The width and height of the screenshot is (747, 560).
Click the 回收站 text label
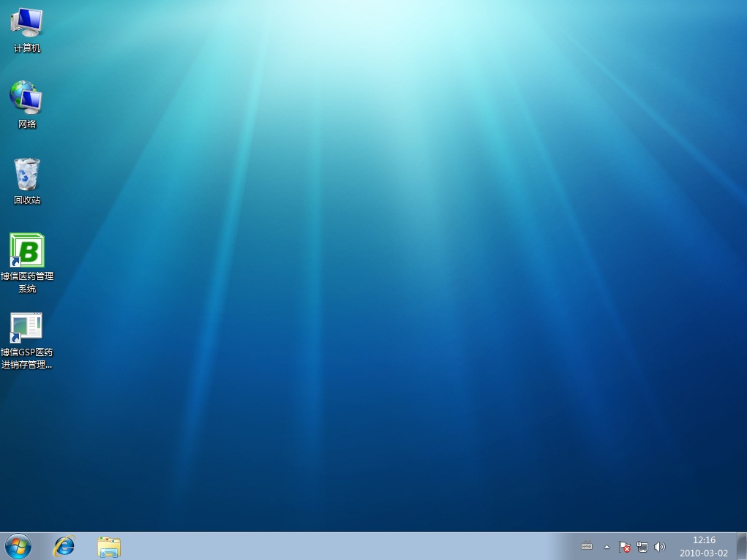pyautogui.click(x=27, y=200)
